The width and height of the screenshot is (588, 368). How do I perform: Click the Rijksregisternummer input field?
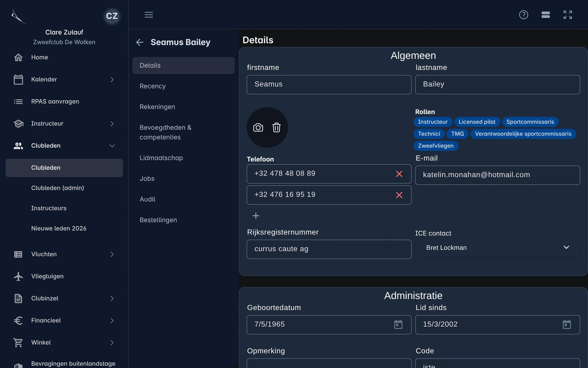[x=329, y=249]
